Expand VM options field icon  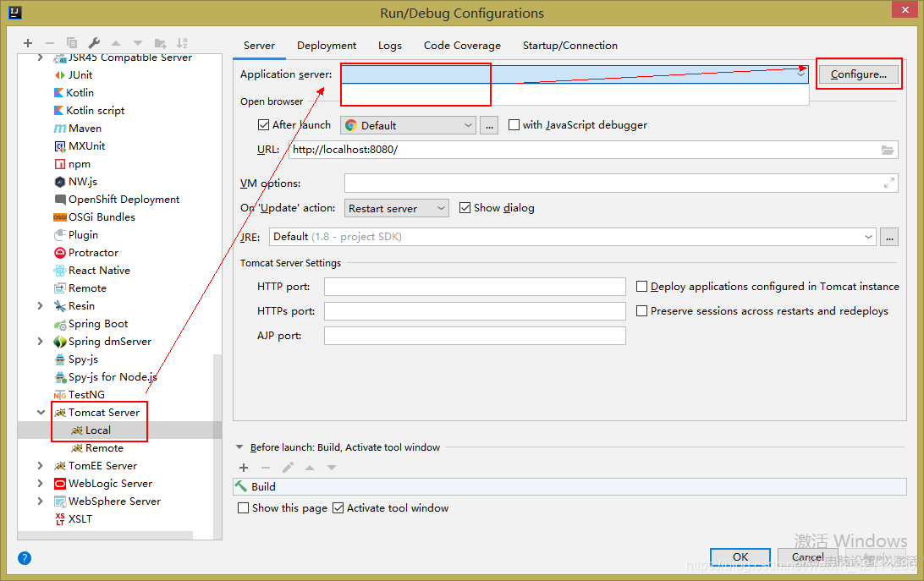click(889, 184)
